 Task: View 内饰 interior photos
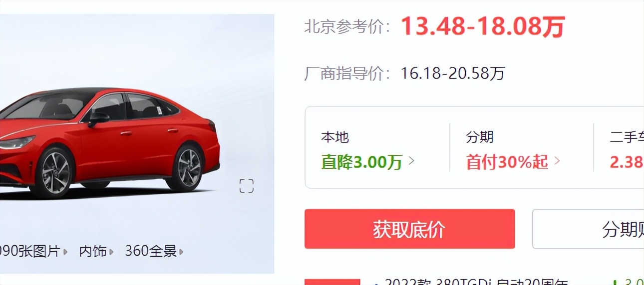93,251
